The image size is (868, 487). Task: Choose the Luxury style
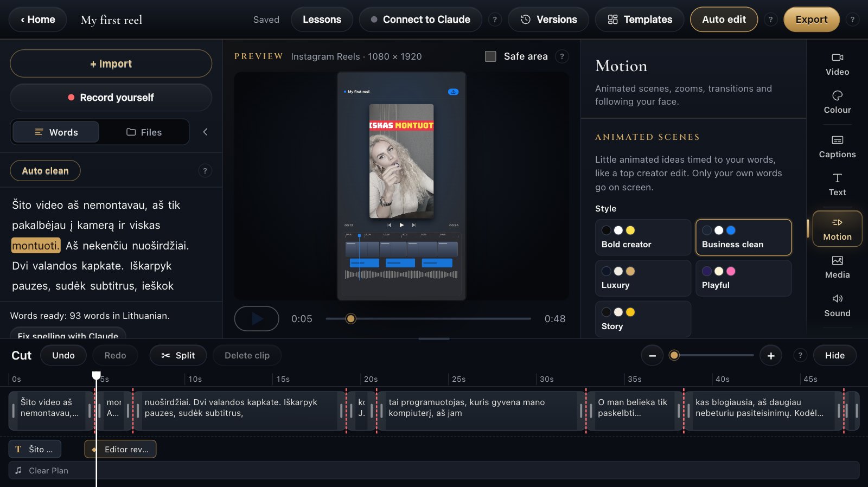[x=643, y=278]
